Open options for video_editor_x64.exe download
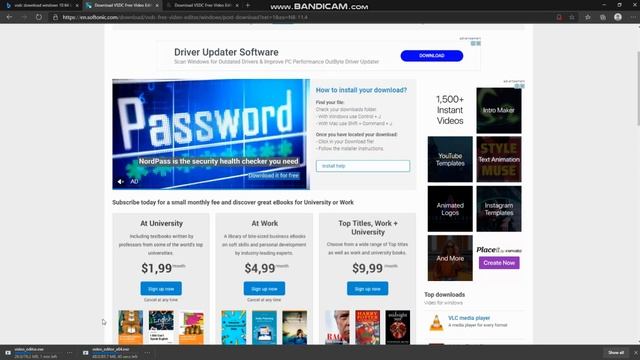Screen dimensions: 640x360 click(x=147, y=353)
